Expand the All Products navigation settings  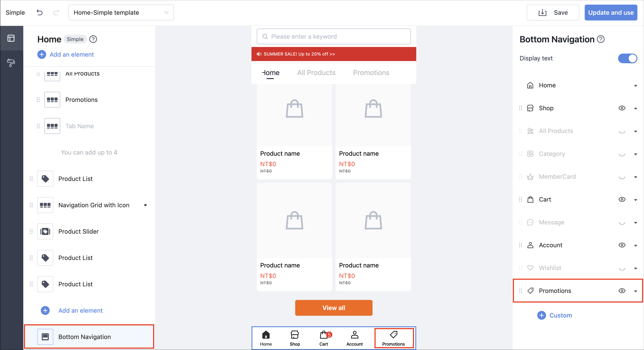635,132
